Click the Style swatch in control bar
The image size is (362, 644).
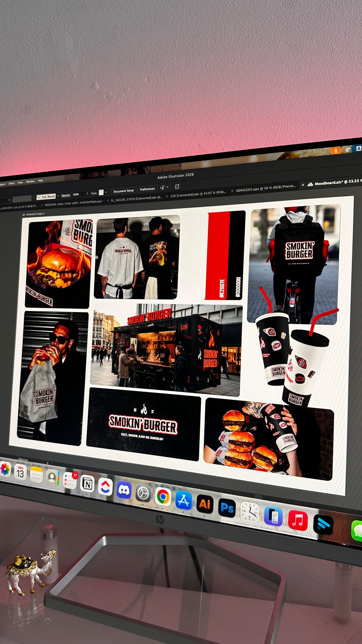tap(101, 193)
